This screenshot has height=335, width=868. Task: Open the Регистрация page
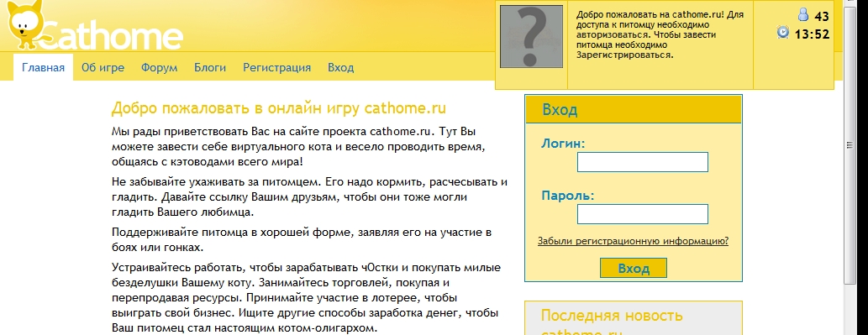point(276,68)
